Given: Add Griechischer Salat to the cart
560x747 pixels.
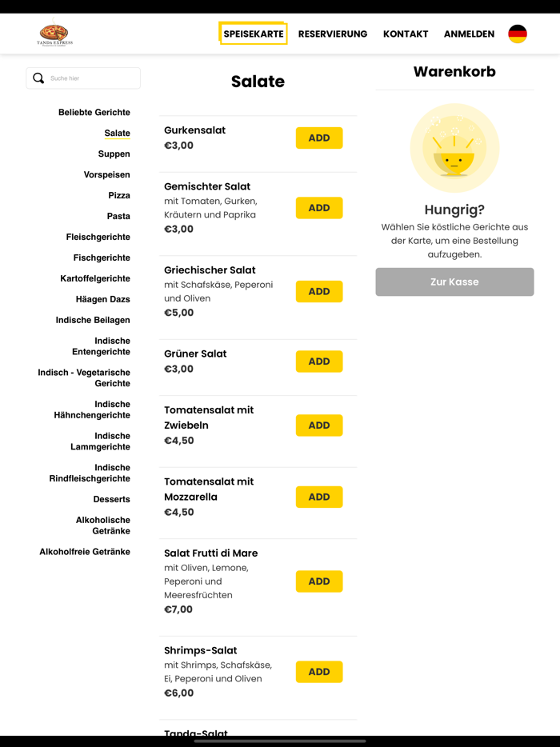Looking at the screenshot, I should (x=319, y=291).
